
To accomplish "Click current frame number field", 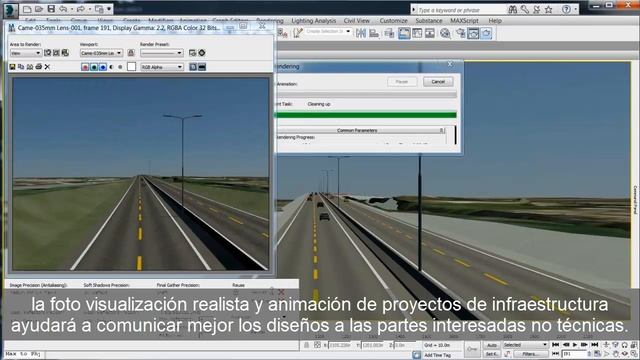I will 574,354.
